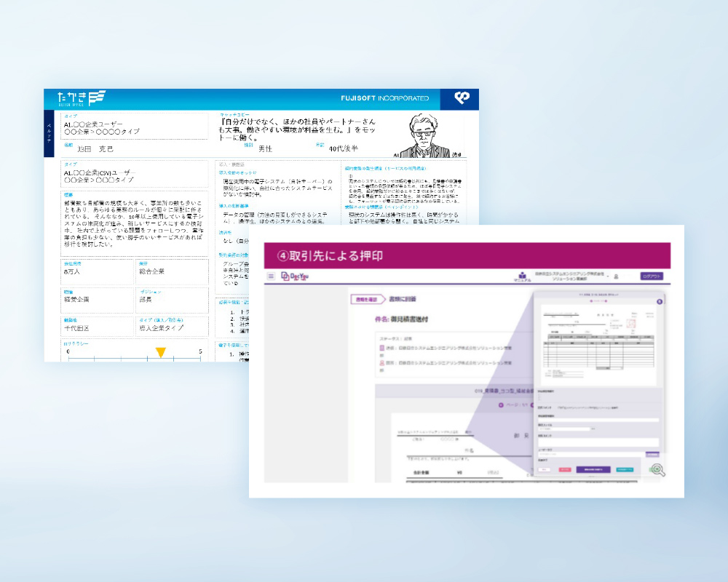Viewport: 728px width, 582px height.
Task: Click the ペルソナ vertical side tab
Action: coord(50,133)
